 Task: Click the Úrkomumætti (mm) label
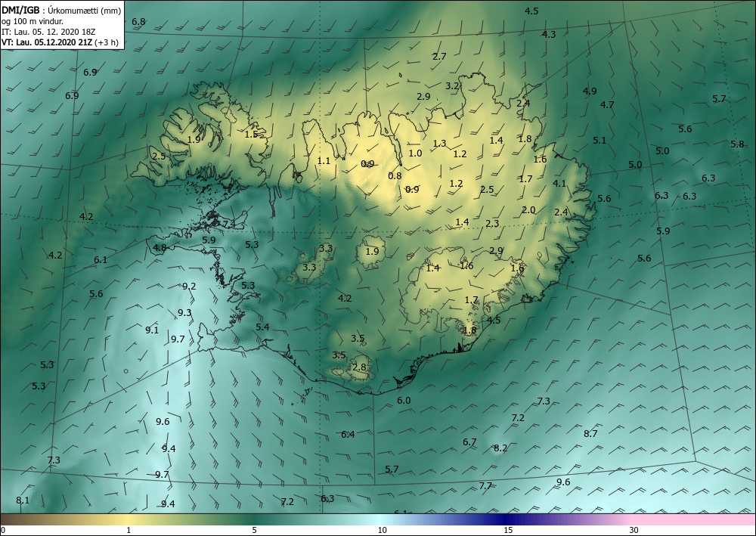pos(85,11)
